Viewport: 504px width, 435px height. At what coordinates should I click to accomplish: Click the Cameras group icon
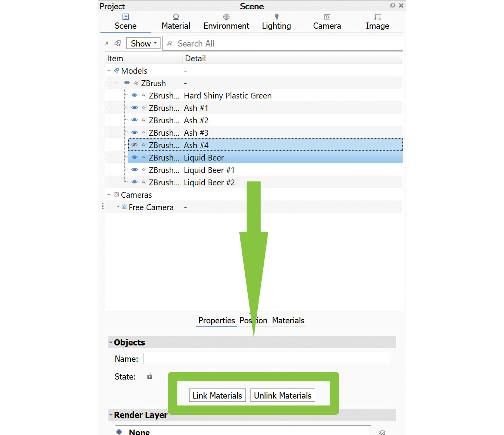[x=116, y=195]
